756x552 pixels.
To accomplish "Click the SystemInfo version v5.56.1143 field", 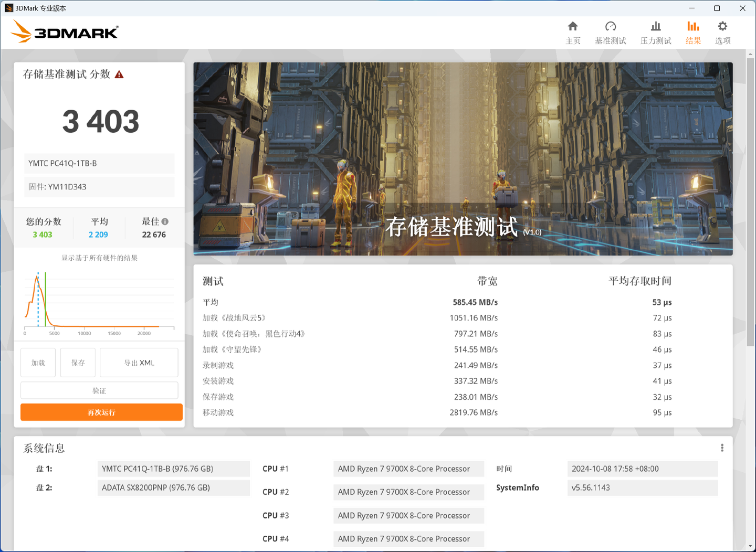I will [642, 487].
